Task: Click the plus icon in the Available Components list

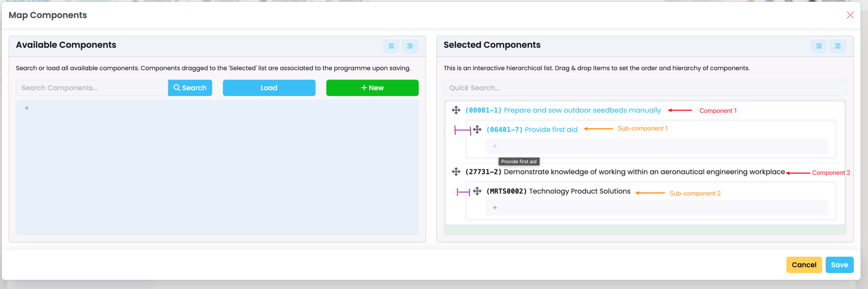Action: point(27,108)
